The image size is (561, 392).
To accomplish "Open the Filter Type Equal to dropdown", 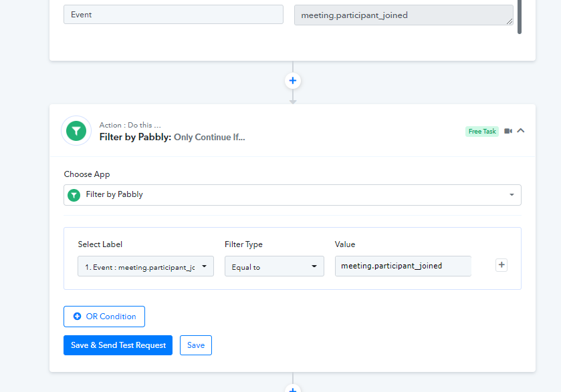I will pos(274,266).
